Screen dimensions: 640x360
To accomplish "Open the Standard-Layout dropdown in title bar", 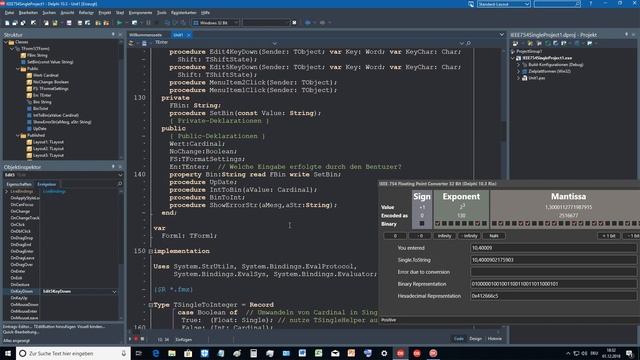I will tap(527, 4).
